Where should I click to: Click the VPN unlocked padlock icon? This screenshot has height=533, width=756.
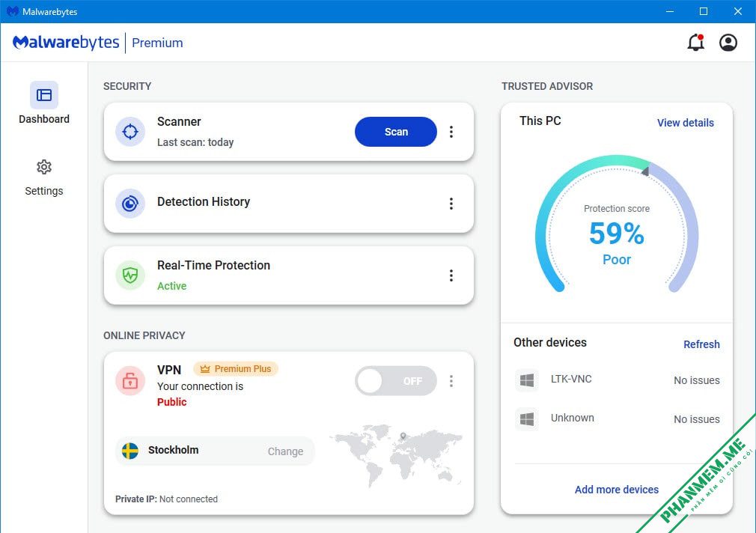click(x=130, y=380)
